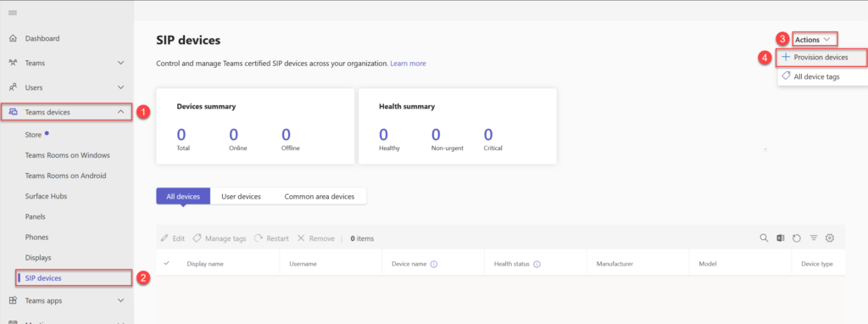Switch to All devices tab
This screenshot has width=868, height=324.
click(x=183, y=196)
